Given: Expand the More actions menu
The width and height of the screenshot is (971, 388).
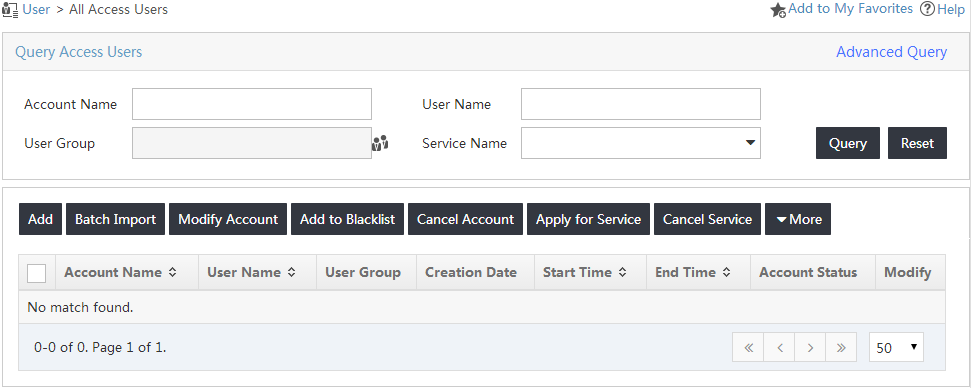Looking at the screenshot, I should [798, 219].
